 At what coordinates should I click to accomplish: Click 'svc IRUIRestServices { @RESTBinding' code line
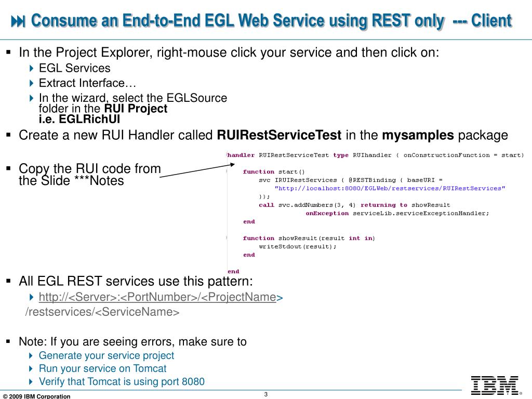[351, 180]
